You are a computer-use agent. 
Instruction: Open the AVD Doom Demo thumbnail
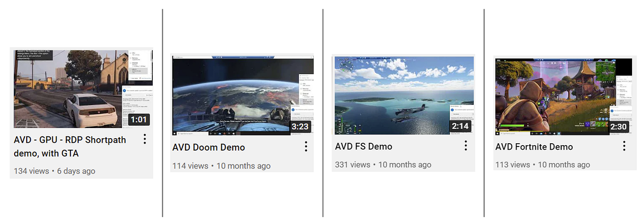tap(243, 96)
